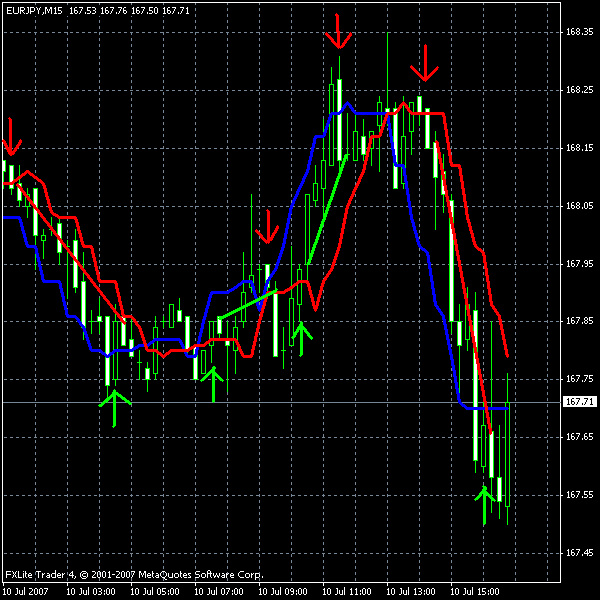The height and width of the screenshot is (600, 600).
Task: Click the EURJPY,M15 chart symbol title
Action: tap(34, 11)
